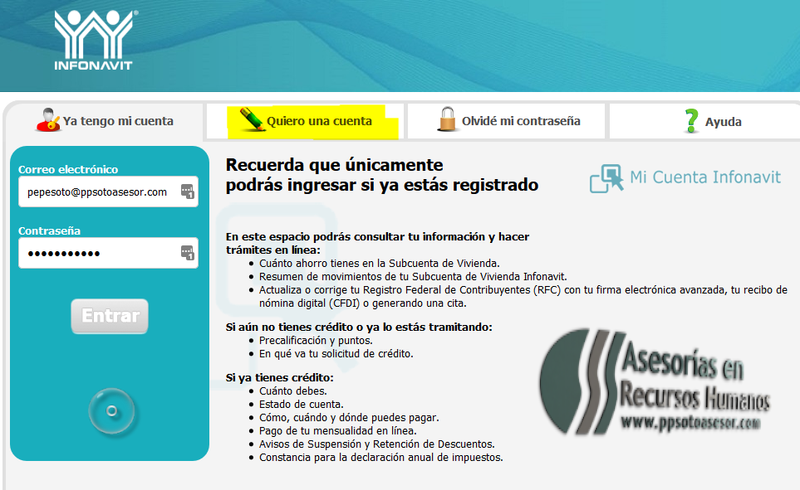This screenshot has width=800, height=490.
Task: Click the Entrar button to log in
Action: [110, 316]
